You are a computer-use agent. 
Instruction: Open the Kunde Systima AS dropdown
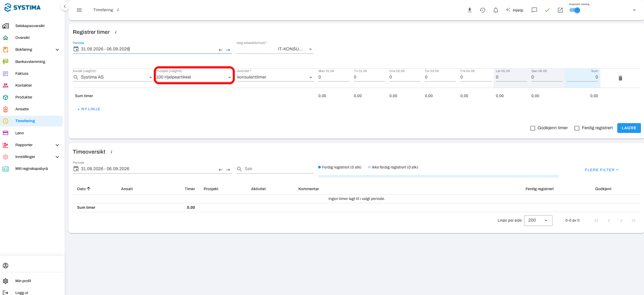click(113, 77)
